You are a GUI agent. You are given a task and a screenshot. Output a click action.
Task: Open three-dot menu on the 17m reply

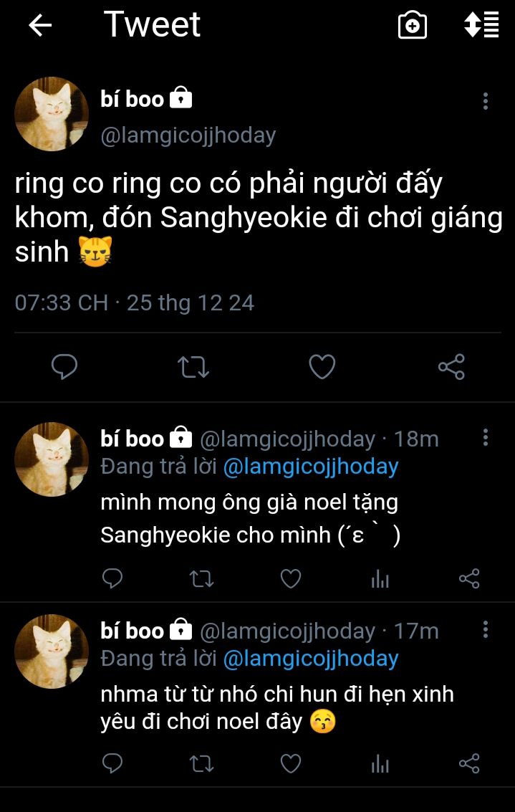pyautogui.click(x=486, y=630)
